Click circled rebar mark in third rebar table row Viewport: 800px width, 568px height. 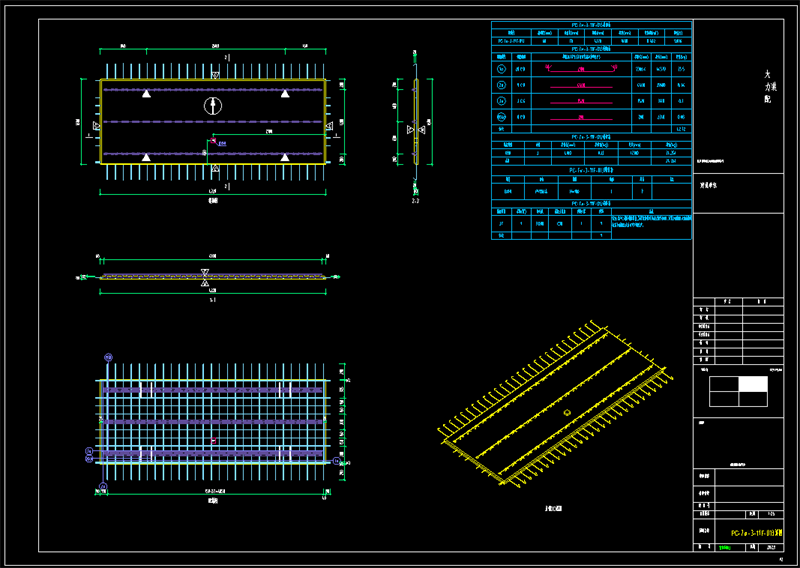502,101
